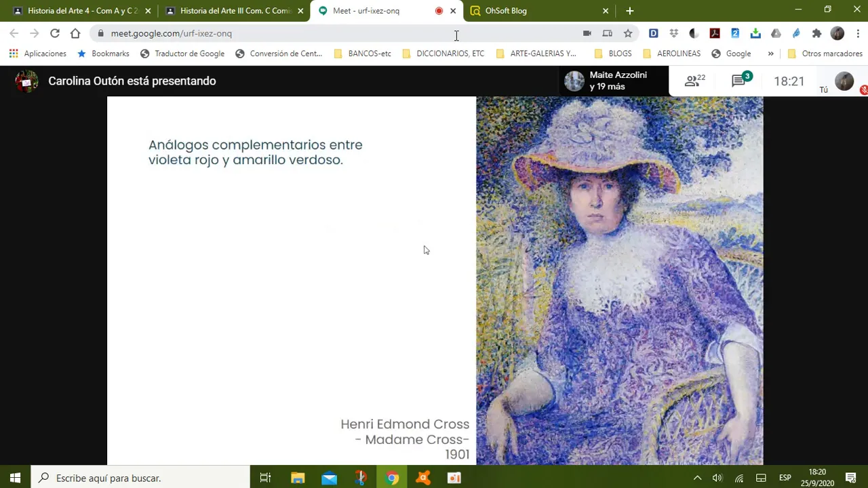
Task: Open the Windows notification center
Action: (850, 478)
